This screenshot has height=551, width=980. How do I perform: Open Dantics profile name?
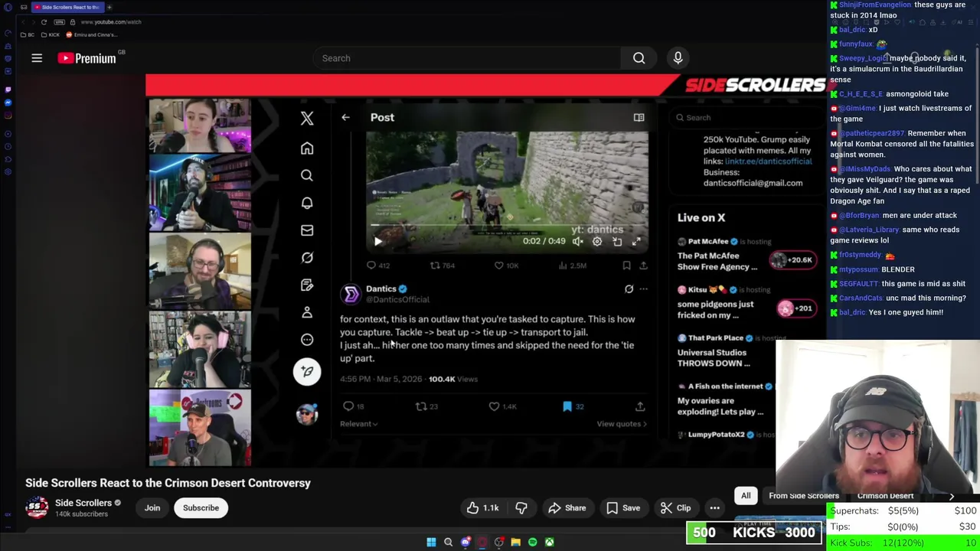(x=381, y=289)
